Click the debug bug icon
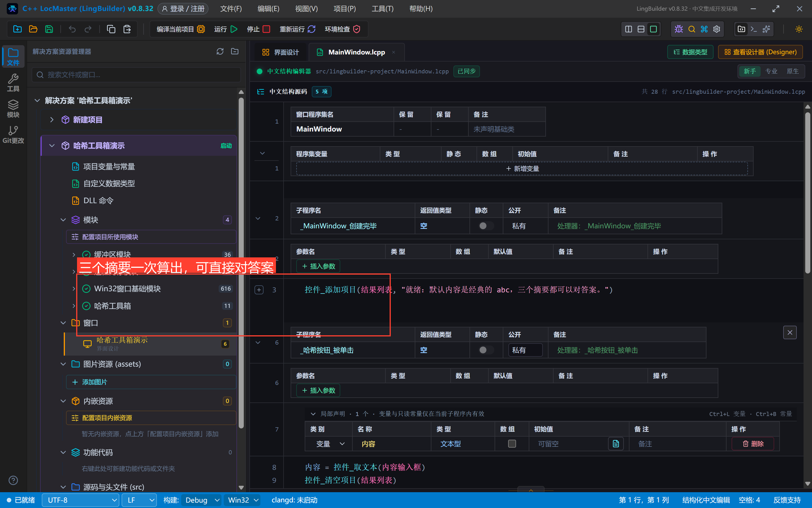812x508 pixels. coord(679,29)
